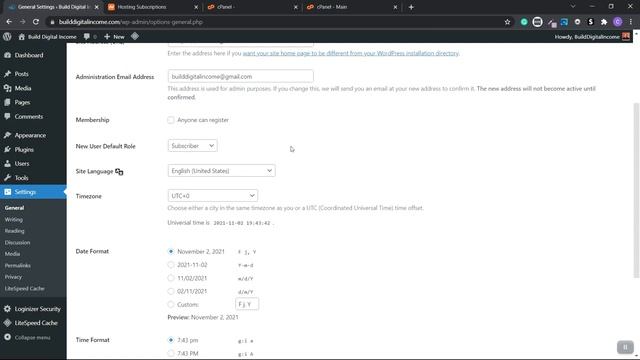Go back in browser history

[x=9, y=22]
